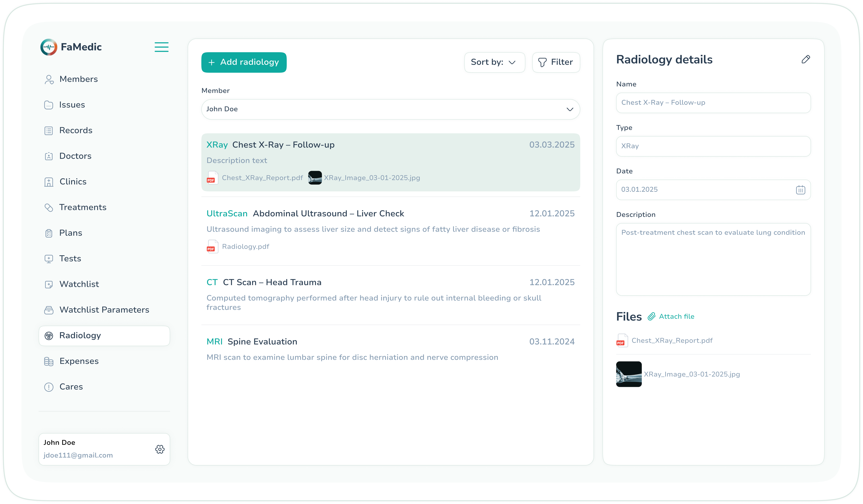Click the Type input field
Viewport: 863px width, 504px height.
click(713, 146)
